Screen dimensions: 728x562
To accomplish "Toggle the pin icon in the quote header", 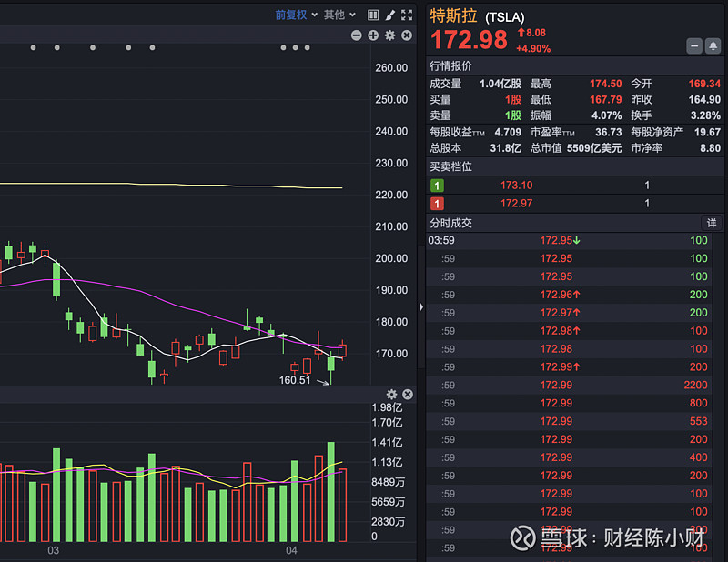I will (x=714, y=45).
